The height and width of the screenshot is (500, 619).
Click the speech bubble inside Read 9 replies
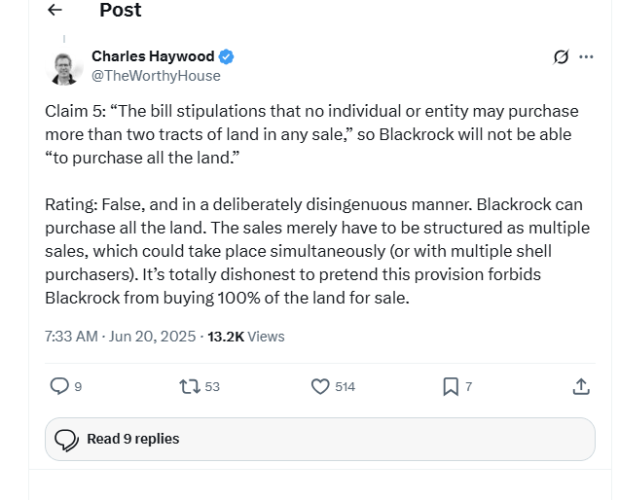coord(66,439)
